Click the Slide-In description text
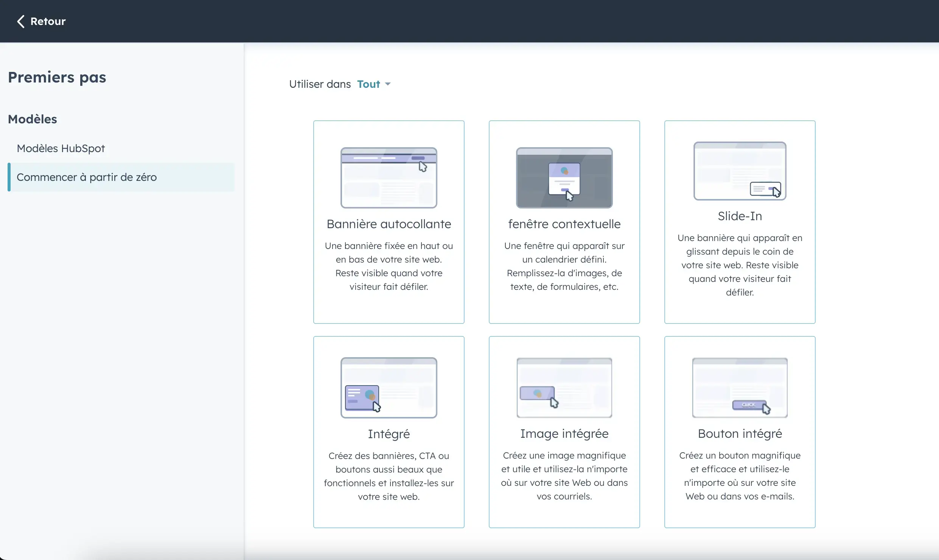 (740, 265)
